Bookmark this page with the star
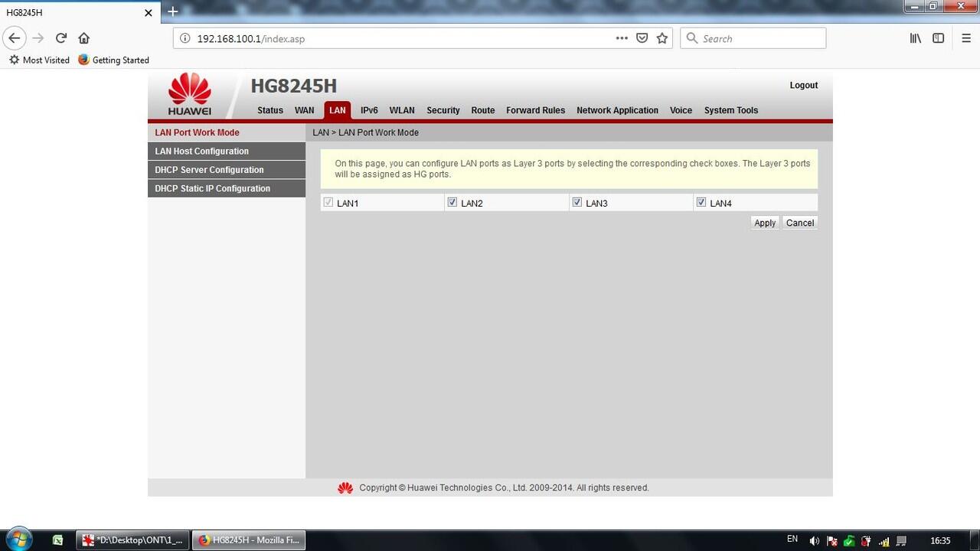The image size is (980, 551). coord(662,38)
